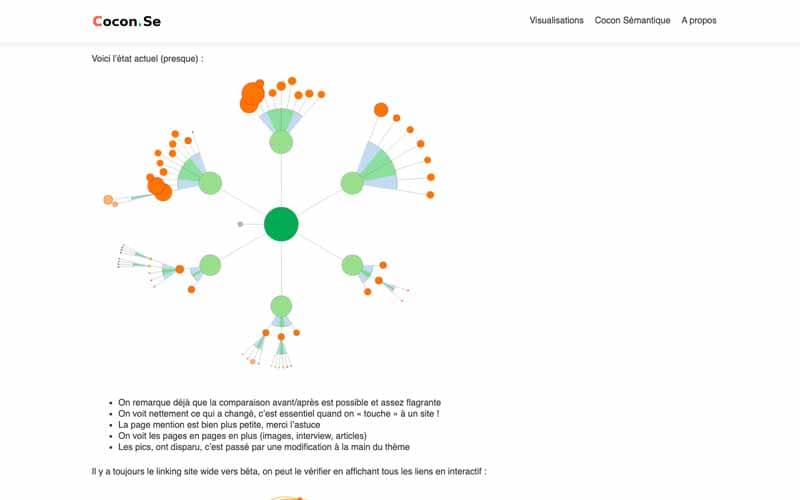This screenshot has height=500, width=800.
Task: Click the large fan wedge of upper-right node
Action: pyautogui.click(x=379, y=166)
